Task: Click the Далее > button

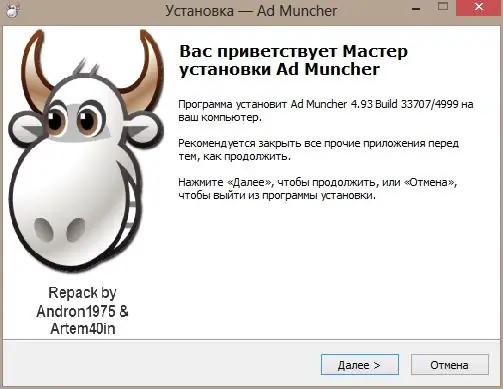Action: point(360,365)
